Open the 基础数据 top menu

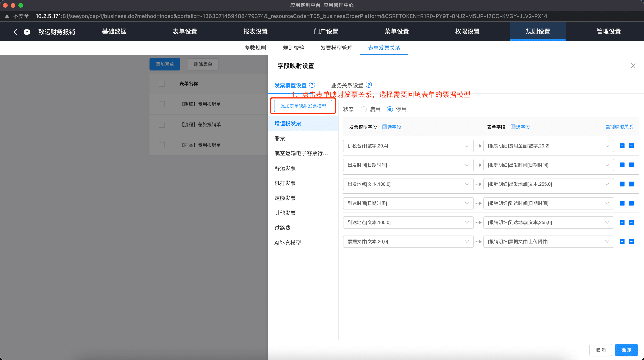pos(114,31)
